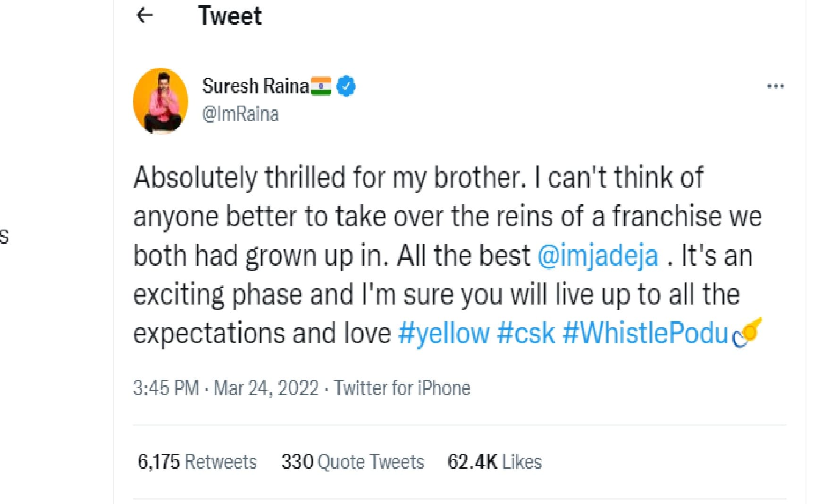Image resolution: width=814 pixels, height=504 pixels.
Task: Click the back arrow icon
Action: point(144,16)
